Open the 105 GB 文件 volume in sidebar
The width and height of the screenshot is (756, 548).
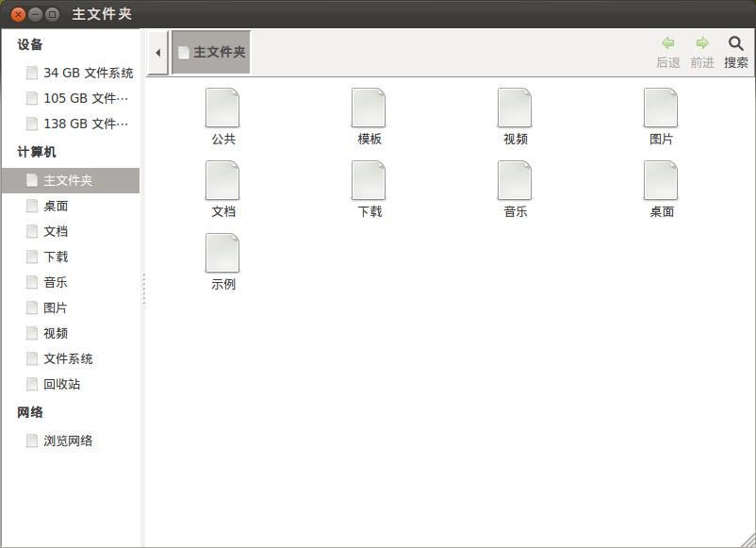point(71,98)
